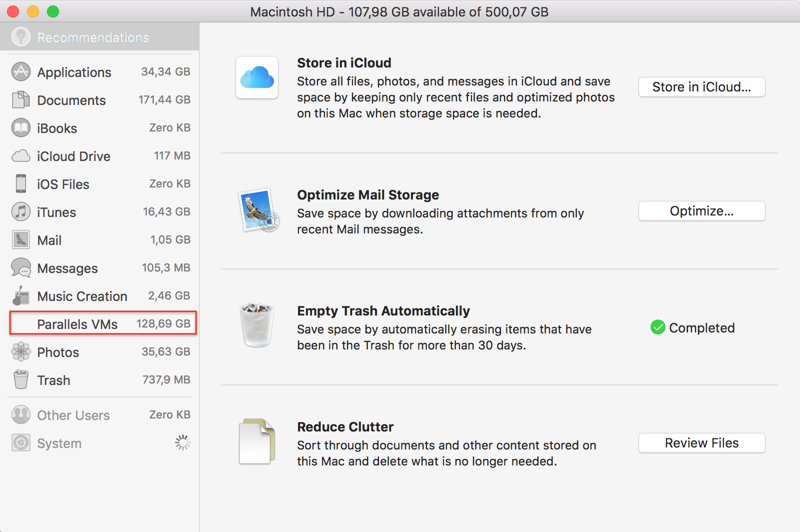Select the System sidebar entry
The height and width of the screenshot is (532, 800).
pyautogui.click(x=59, y=443)
